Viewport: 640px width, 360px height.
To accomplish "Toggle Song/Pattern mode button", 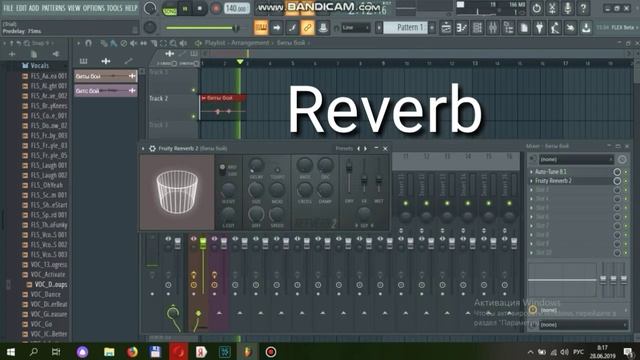I will pos(169,9).
